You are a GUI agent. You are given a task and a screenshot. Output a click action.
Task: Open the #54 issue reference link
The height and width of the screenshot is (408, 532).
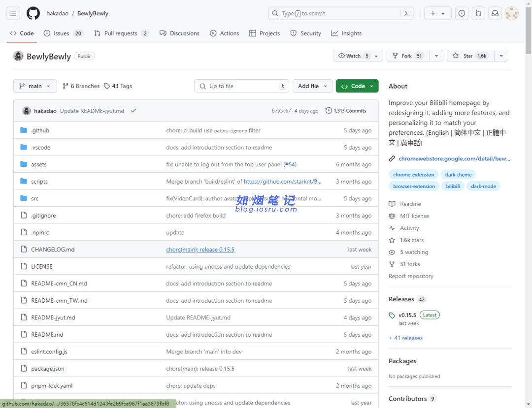coord(291,164)
